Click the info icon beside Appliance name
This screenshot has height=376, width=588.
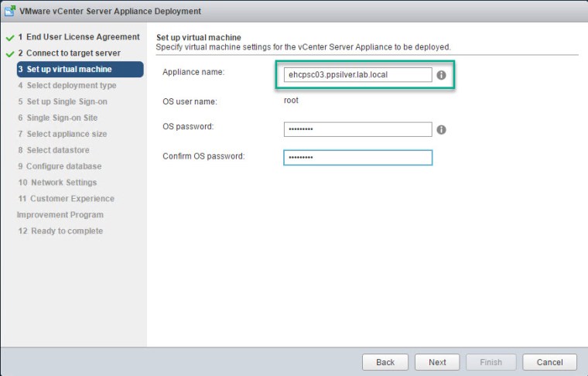441,75
